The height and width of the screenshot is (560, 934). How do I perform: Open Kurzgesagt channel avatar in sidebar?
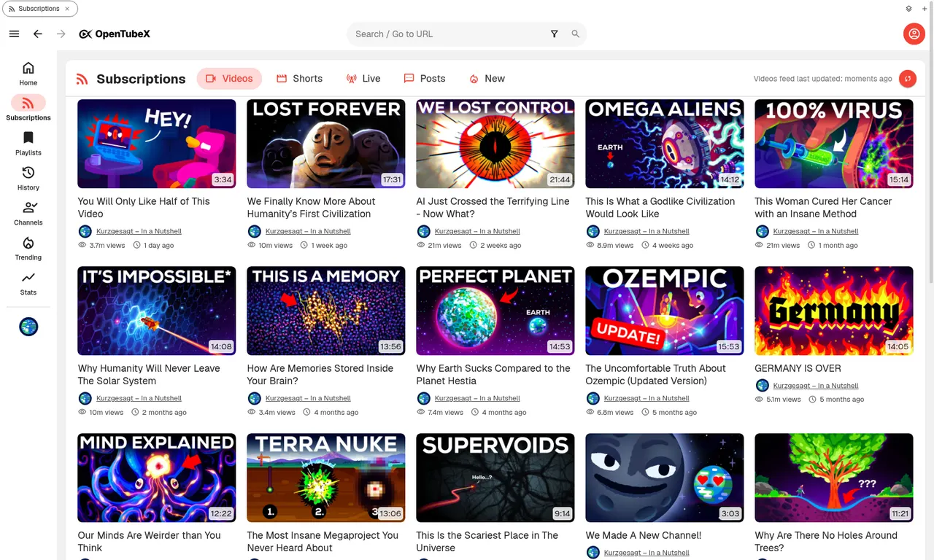point(28,327)
